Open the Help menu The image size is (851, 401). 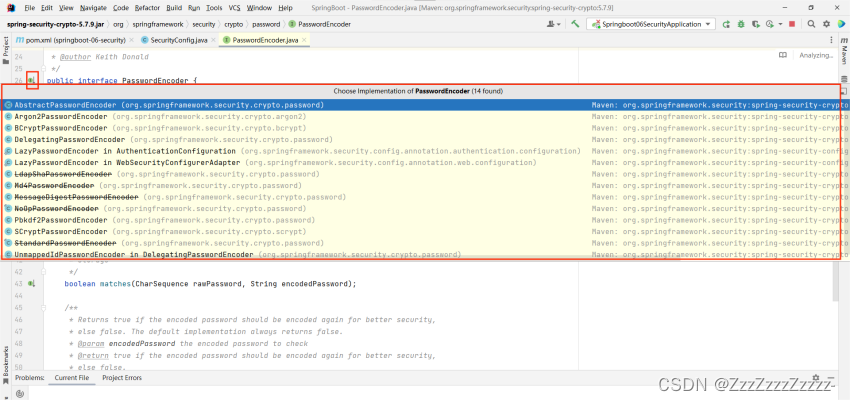285,8
